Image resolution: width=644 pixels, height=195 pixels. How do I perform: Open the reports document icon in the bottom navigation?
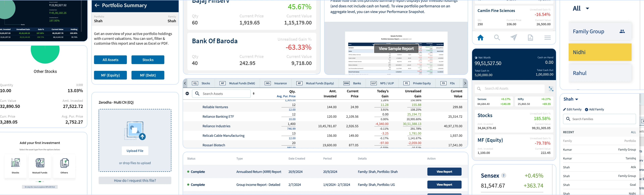(530, 38)
